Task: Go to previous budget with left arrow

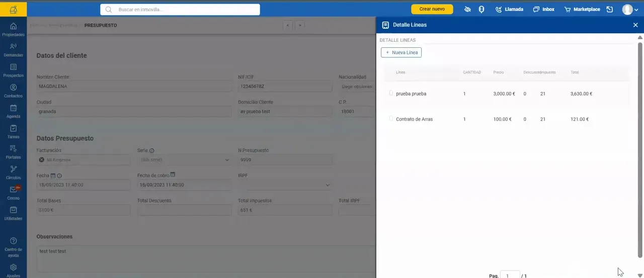Action: [x=288, y=25]
